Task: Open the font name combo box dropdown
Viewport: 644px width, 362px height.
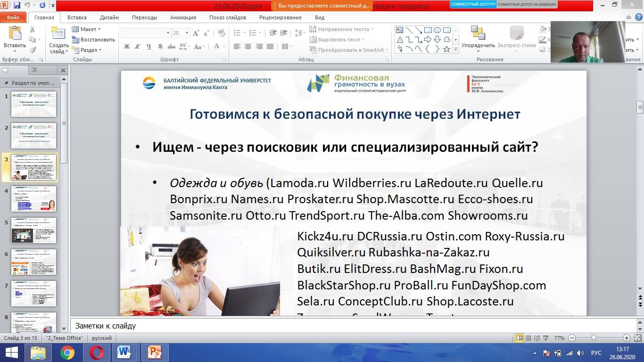Action: (168, 33)
